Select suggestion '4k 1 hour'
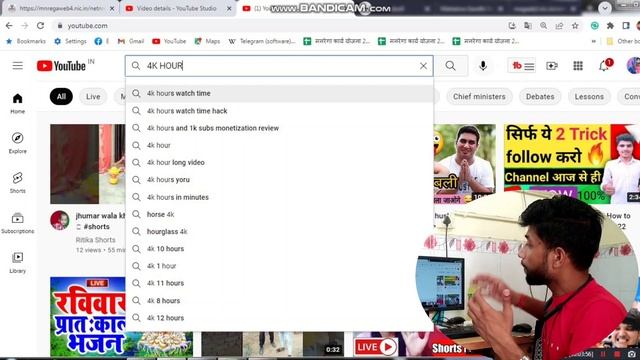Viewport: 640px width, 360px height. point(280,266)
